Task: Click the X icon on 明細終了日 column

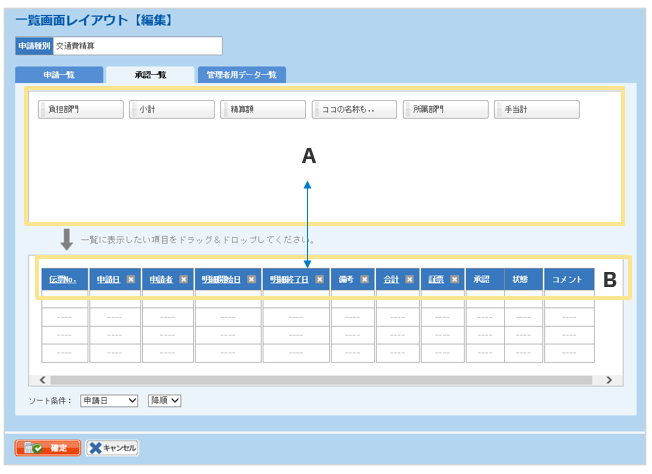Action: pos(319,280)
